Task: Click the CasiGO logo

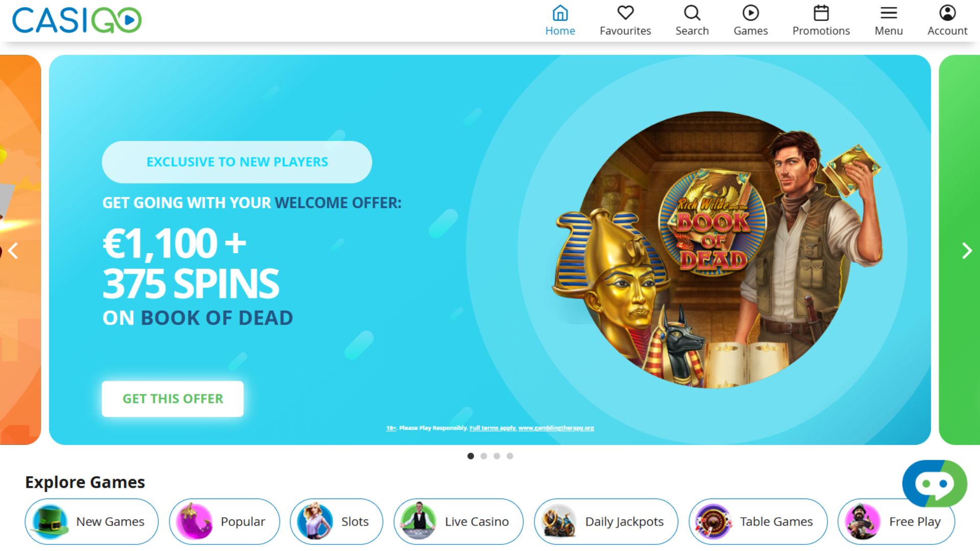Action: [x=77, y=20]
